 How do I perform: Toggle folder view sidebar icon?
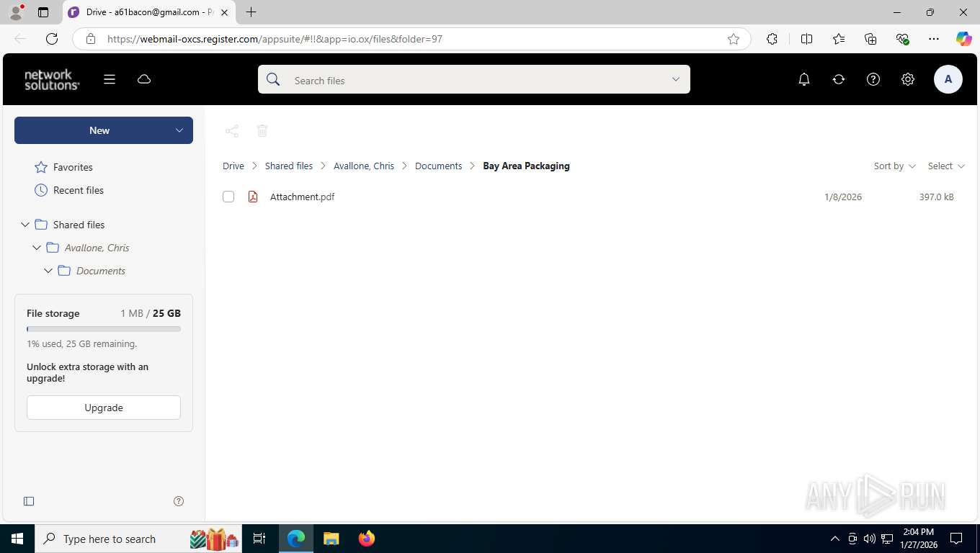tap(29, 501)
